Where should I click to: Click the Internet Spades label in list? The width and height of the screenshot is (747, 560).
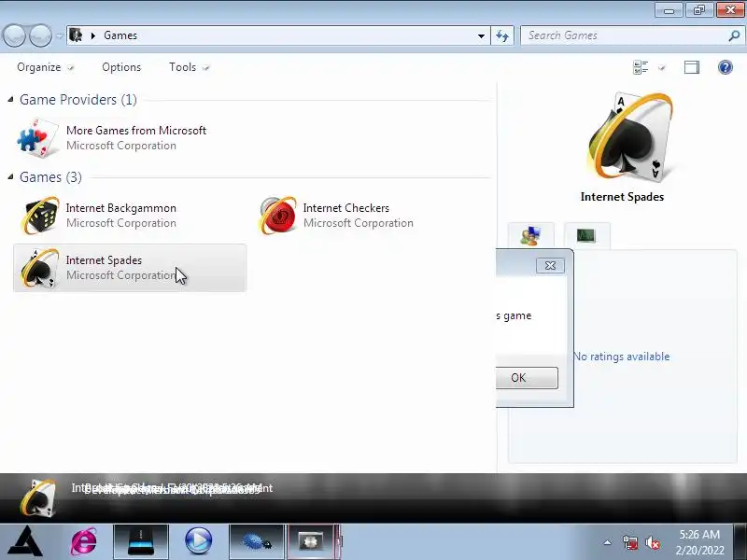[x=104, y=260]
